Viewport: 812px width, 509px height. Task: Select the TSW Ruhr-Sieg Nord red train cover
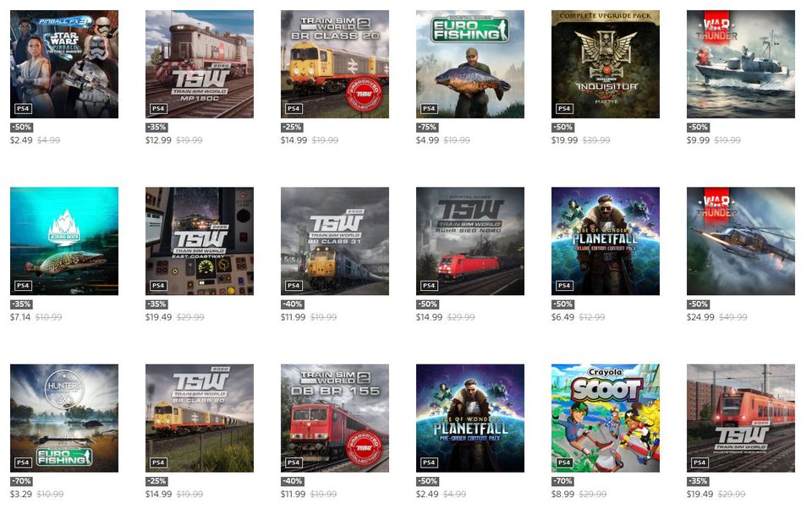[470, 241]
